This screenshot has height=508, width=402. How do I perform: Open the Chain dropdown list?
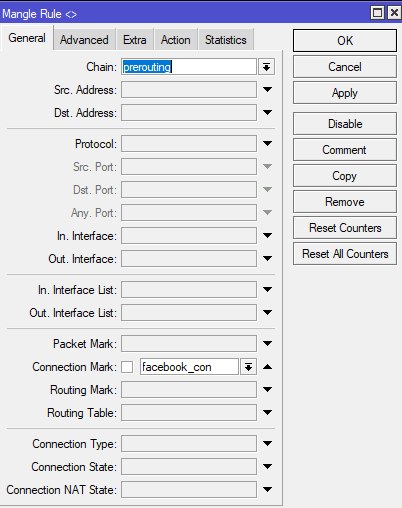click(266, 67)
